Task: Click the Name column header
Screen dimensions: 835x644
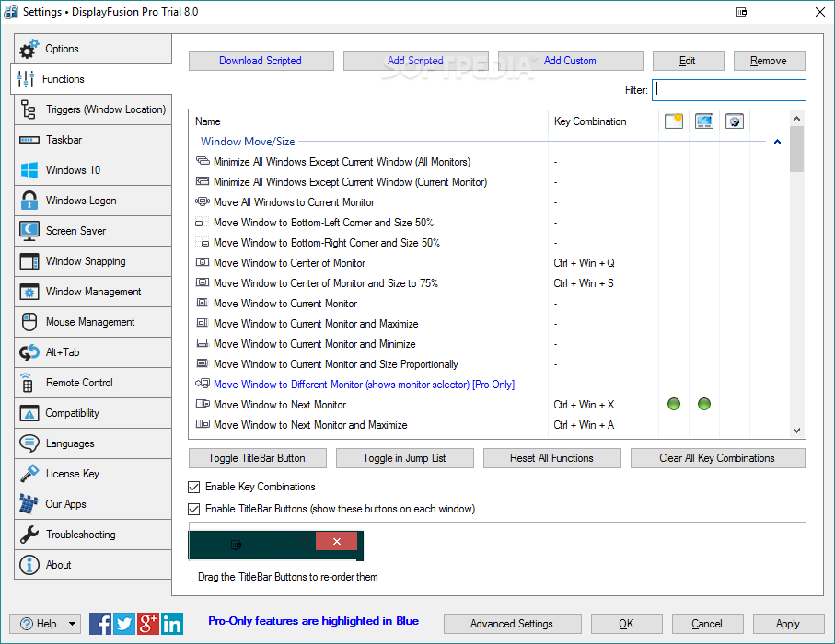Action: click(368, 121)
